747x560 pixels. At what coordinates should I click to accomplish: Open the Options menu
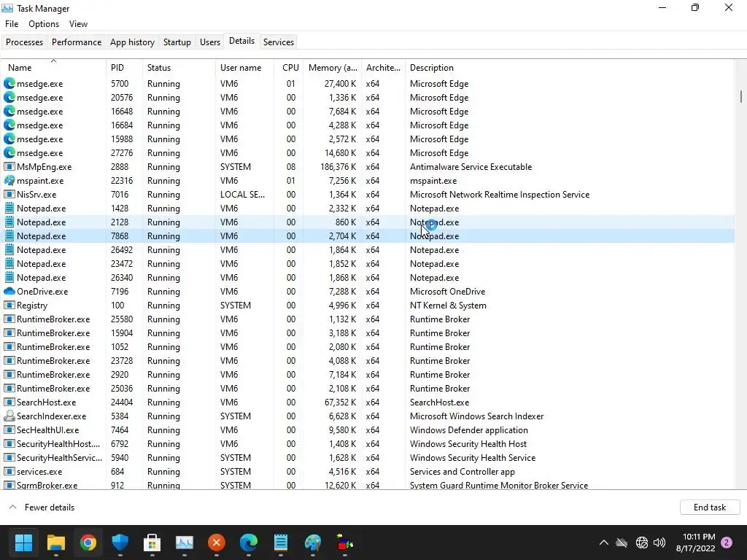44,24
